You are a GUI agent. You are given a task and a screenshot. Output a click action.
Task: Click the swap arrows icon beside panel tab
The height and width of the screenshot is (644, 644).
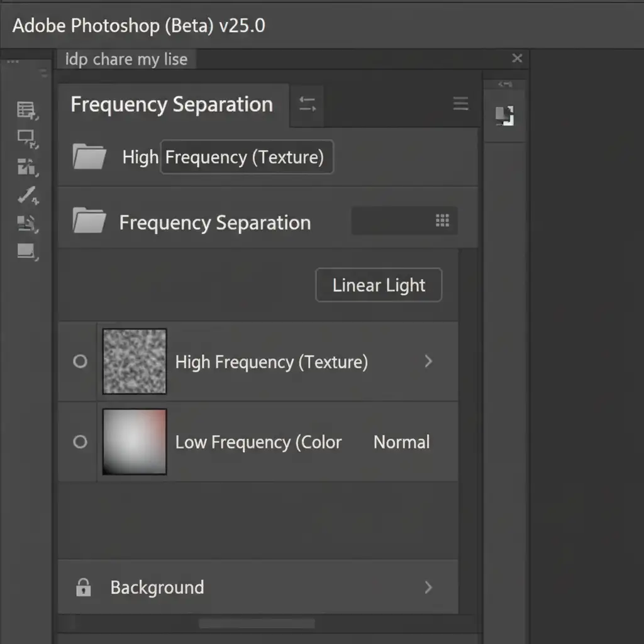click(307, 104)
